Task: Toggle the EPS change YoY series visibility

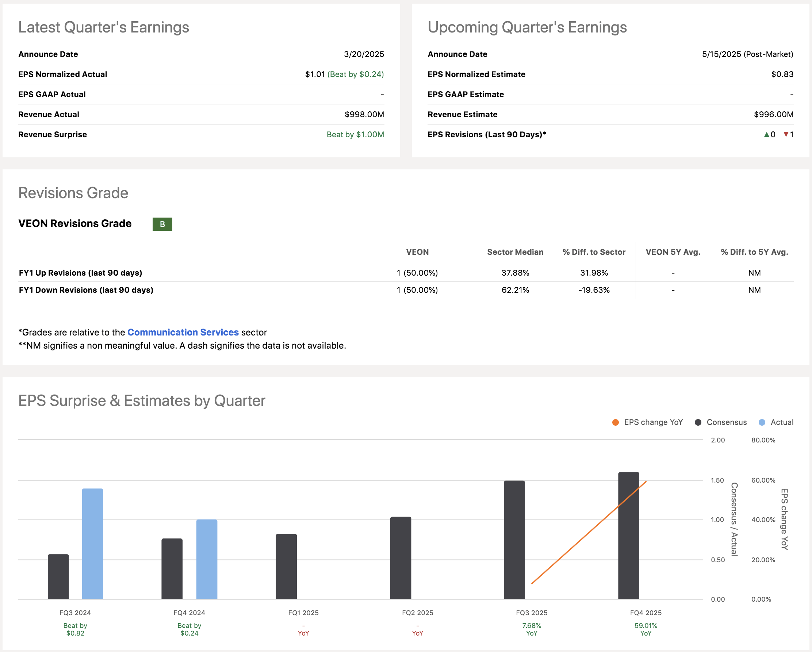Action: (x=654, y=422)
